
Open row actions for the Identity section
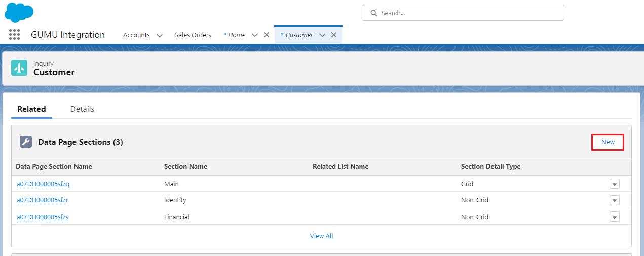point(615,200)
